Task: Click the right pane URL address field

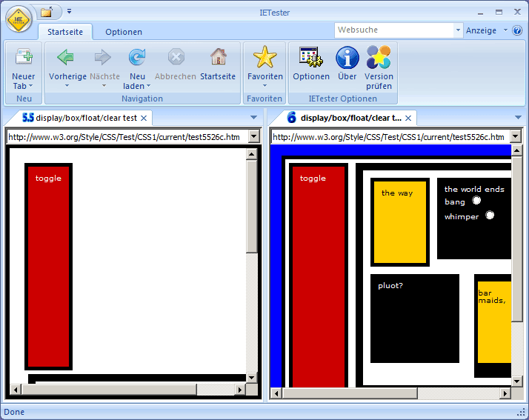Action: point(391,137)
